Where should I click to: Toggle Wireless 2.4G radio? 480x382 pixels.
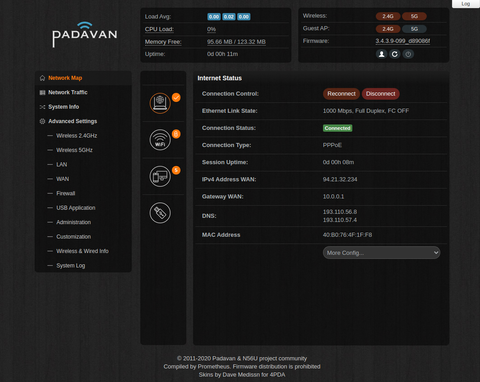(388, 16)
